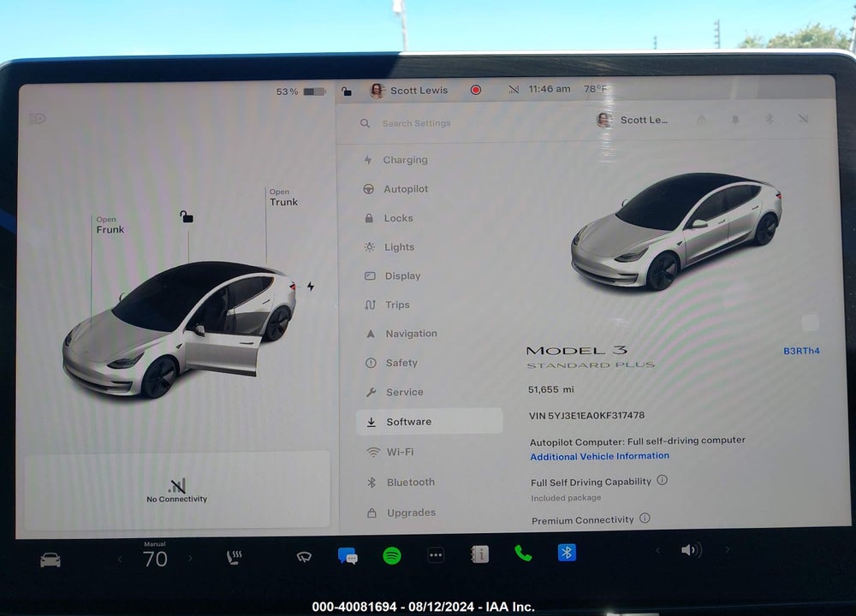856x616 pixels.
Task: Tap the red dashcam recording icon
Action: tap(475, 90)
